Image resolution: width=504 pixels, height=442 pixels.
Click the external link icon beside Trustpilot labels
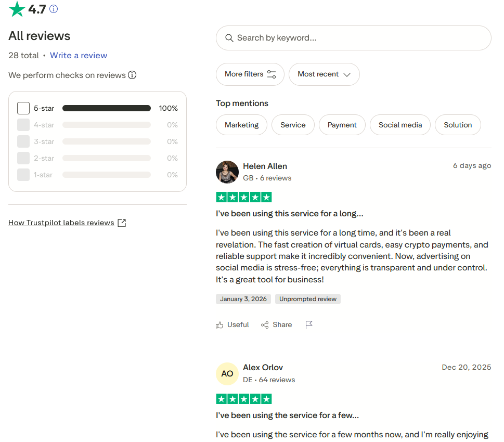pyautogui.click(x=122, y=223)
